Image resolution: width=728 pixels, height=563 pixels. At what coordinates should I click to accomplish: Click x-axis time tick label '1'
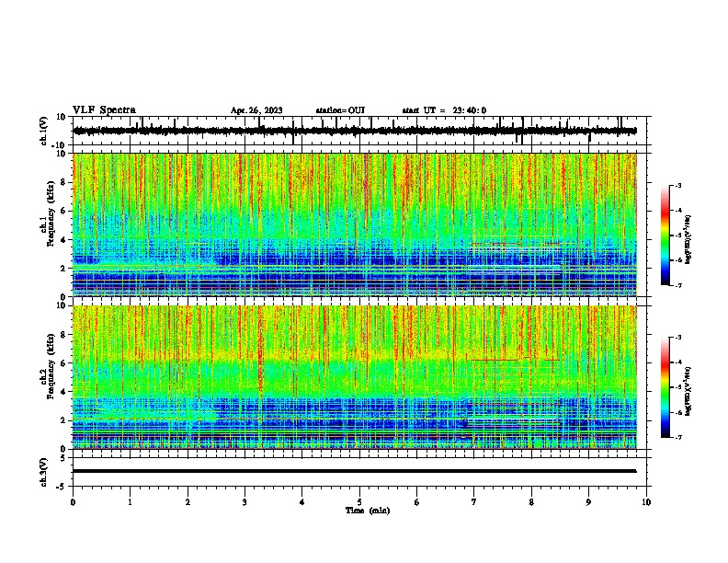pyautogui.click(x=130, y=502)
